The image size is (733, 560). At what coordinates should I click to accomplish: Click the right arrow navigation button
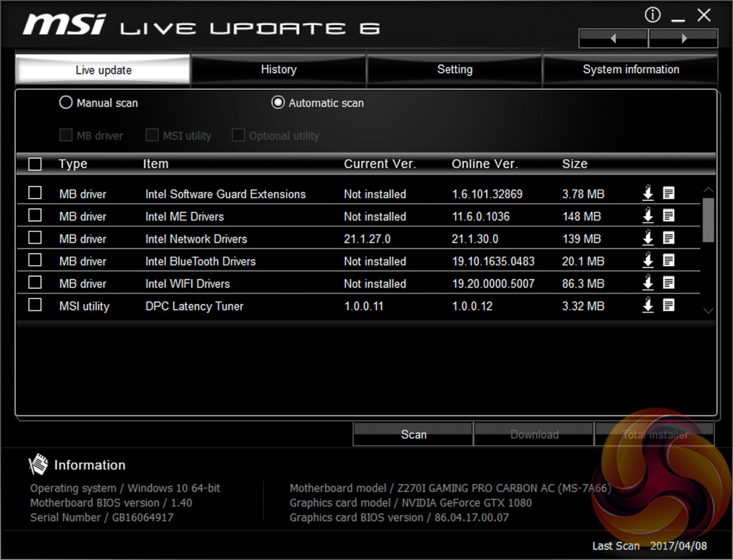pyautogui.click(x=684, y=39)
